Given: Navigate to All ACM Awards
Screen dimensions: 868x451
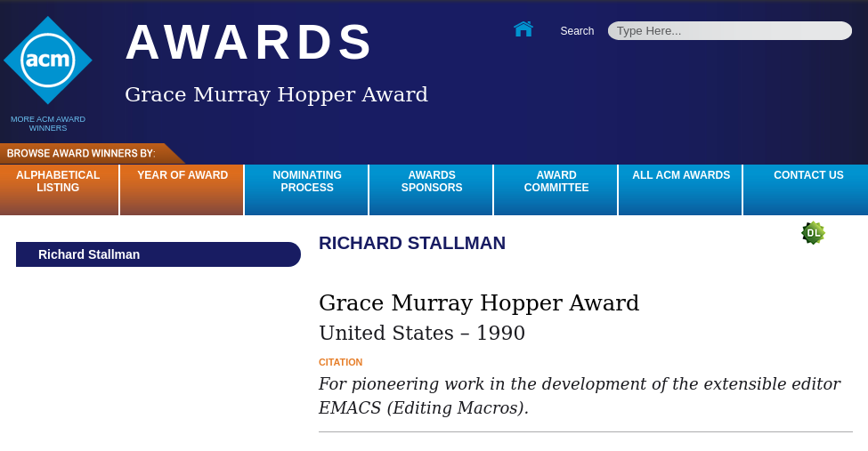Looking at the screenshot, I should click(681, 176).
